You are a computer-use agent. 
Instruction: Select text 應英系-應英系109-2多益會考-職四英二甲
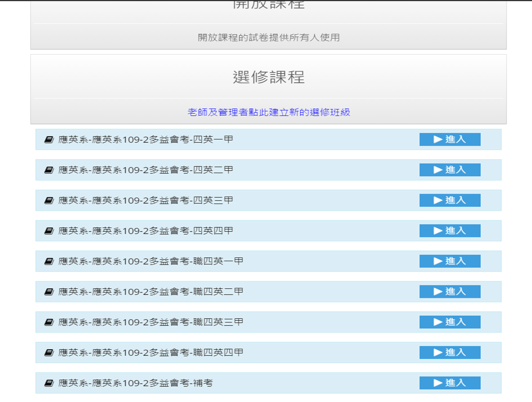[x=151, y=292]
